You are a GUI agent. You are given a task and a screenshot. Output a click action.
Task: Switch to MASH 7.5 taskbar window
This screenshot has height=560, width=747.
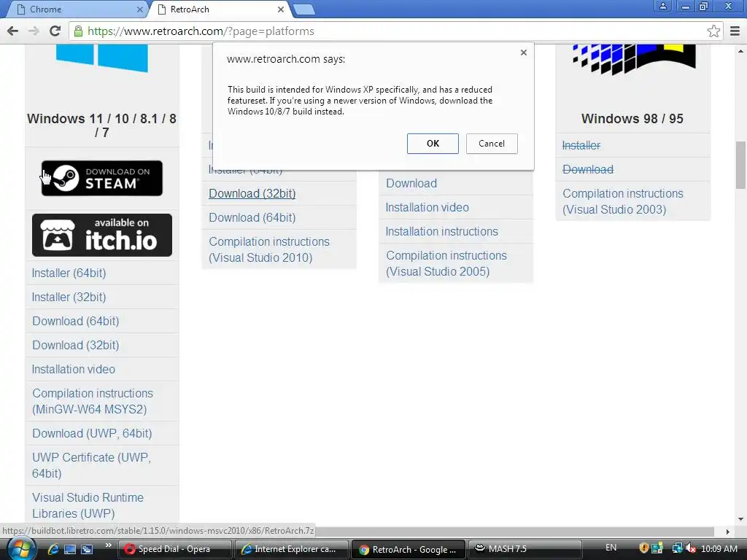(525, 549)
